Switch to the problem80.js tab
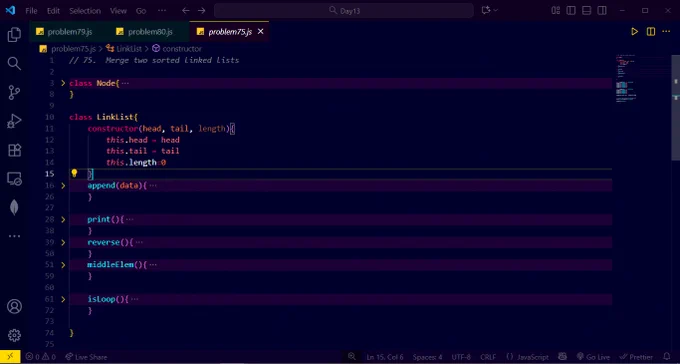The height and width of the screenshot is (364, 680). (150, 32)
